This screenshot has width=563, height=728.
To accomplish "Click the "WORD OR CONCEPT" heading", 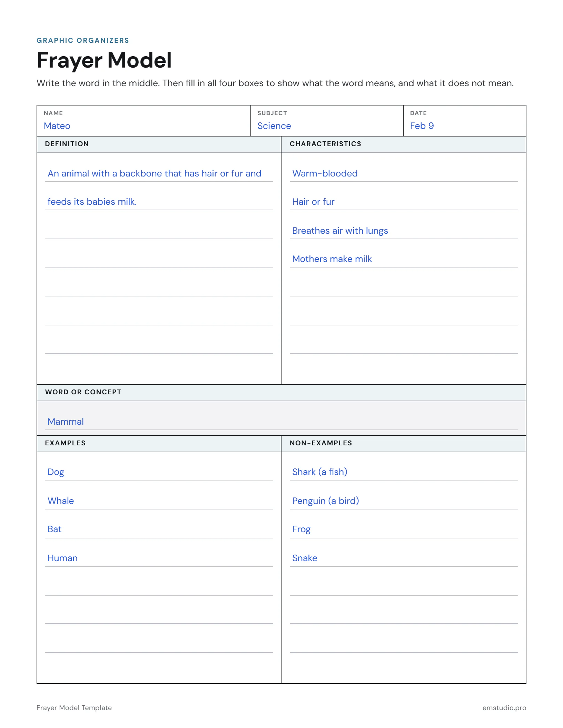I will (x=83, y=392).
